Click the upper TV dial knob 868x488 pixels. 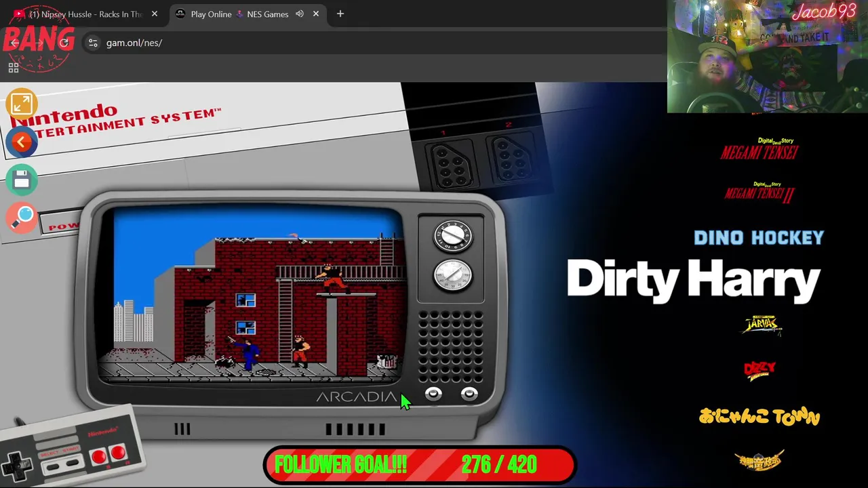coord(452,235)
